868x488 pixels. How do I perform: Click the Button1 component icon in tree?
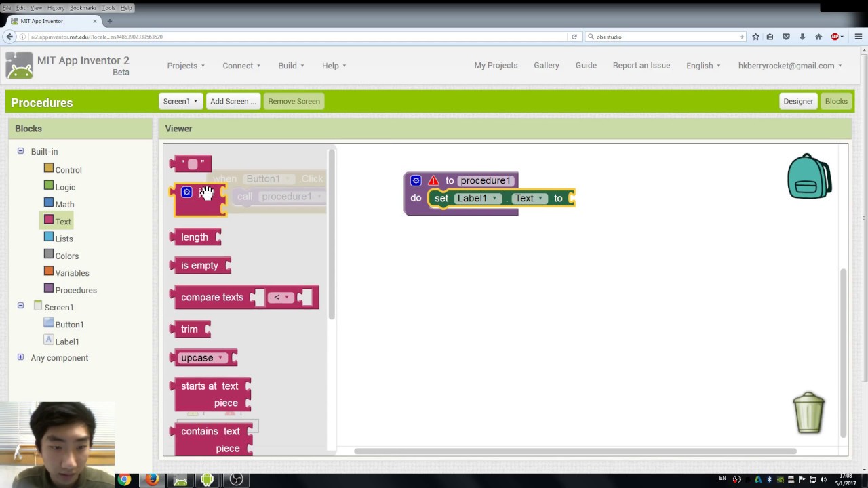49,323
